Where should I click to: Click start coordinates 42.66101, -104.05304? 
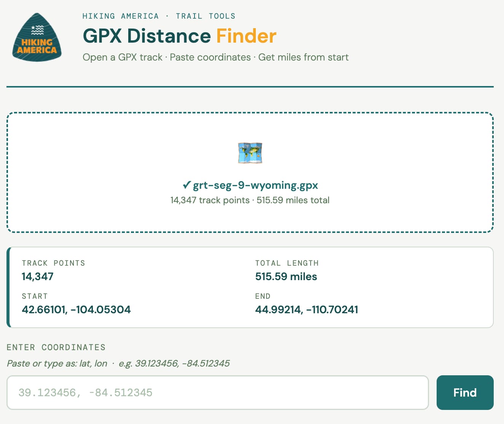pyautogui.click(x=76, y=309)
